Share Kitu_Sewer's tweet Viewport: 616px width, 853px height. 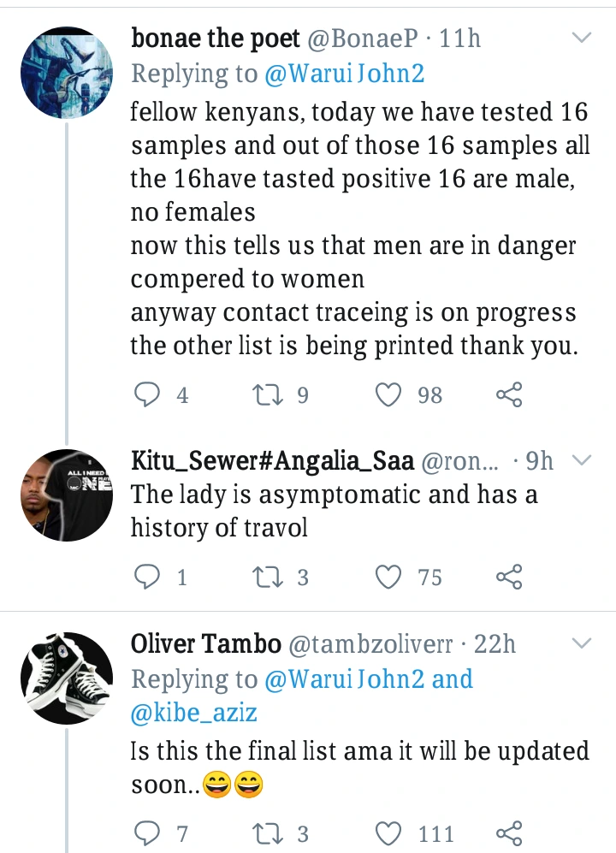509,577
